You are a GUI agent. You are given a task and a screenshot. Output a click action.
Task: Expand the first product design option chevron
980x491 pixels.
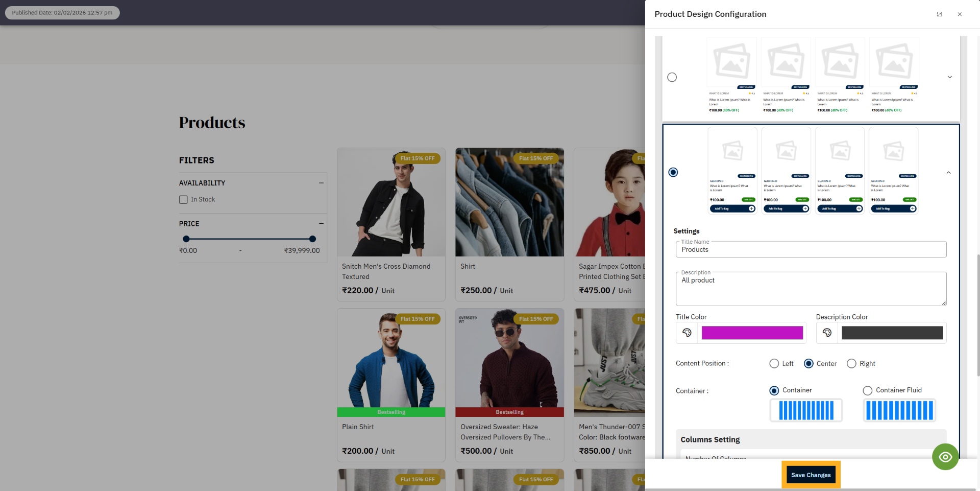click(x=949, y=77)
